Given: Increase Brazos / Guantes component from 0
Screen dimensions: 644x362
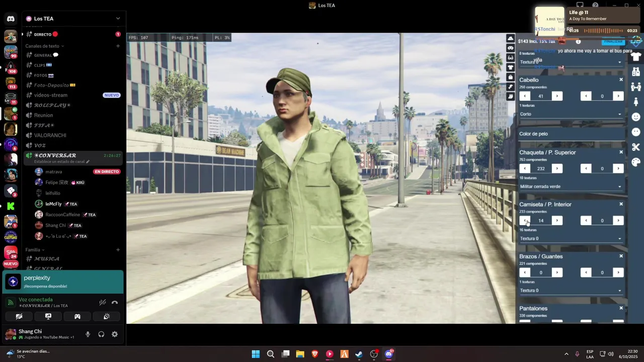Looking at the screenshot, I should tap(557, 273).
